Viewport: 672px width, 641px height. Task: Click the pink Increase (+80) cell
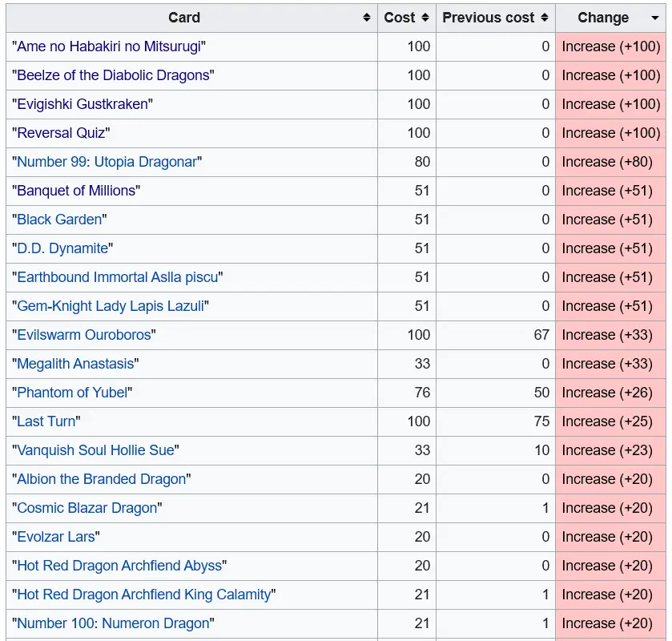pyautogui.click(x=610, y=162)
